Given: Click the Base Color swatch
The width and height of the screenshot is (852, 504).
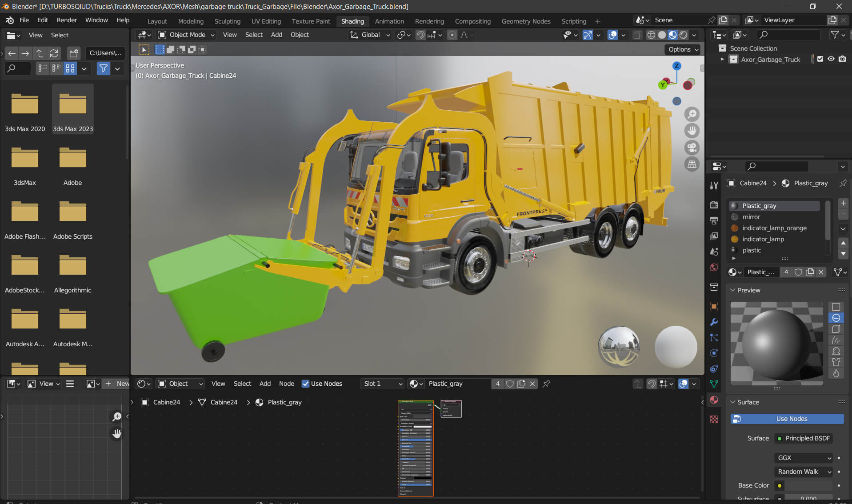Looking at the screenshot, I should click(x=809, y=485).
